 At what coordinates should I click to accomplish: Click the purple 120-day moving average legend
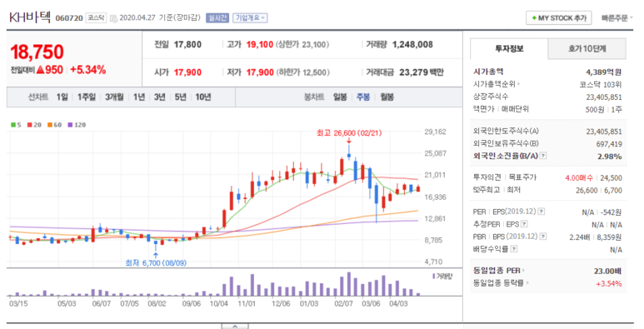(x=77, y=125)
